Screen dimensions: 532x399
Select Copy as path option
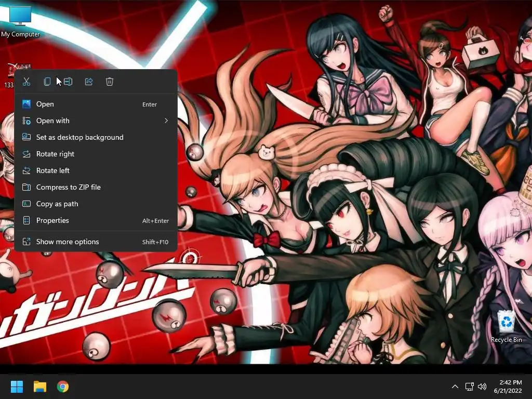click(96, 204)
